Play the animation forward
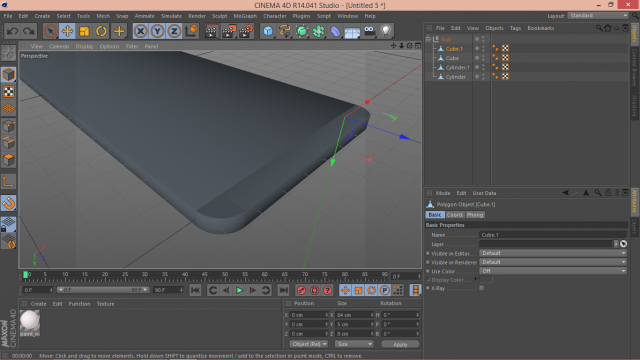The height and width of the screenshot is (360, 640). [x=240, y=290]
